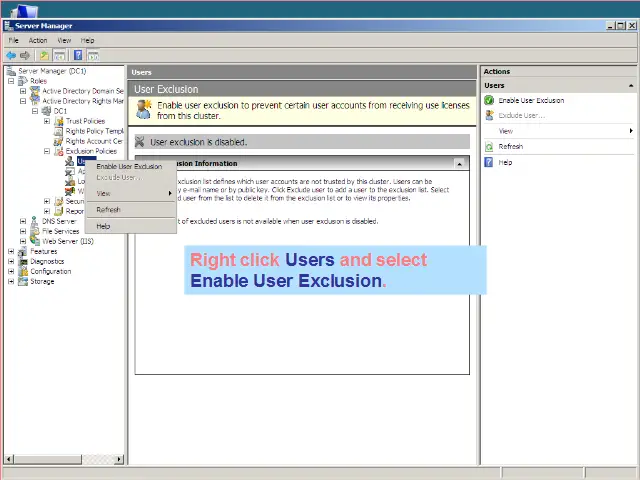Click the DNS Server icon in tree
The image size is (640, 480).
pyautogui.click(x=35, y=221)
